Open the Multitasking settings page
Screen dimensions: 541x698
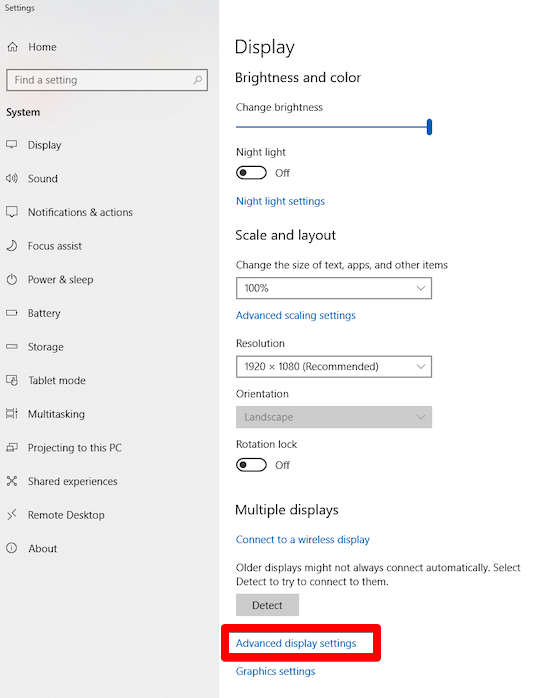pyautogui.click(x=56, y=414)
